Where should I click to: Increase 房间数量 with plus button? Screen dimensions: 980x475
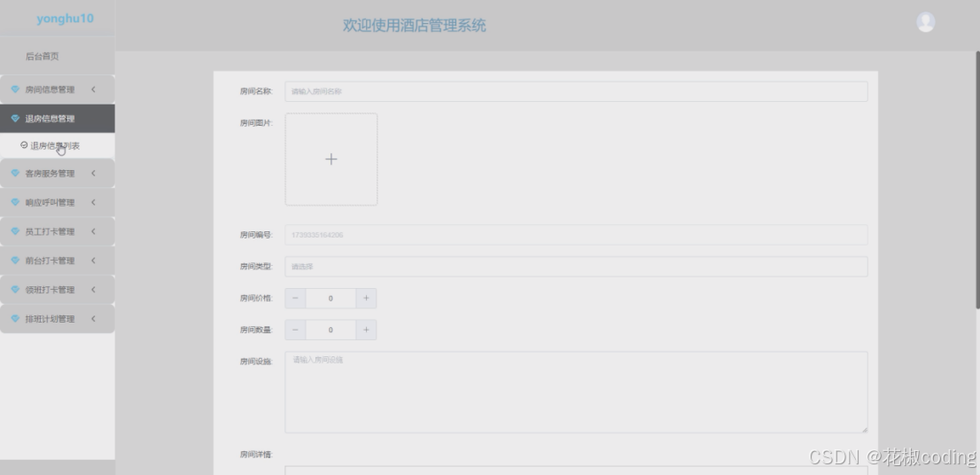(366, 330)
